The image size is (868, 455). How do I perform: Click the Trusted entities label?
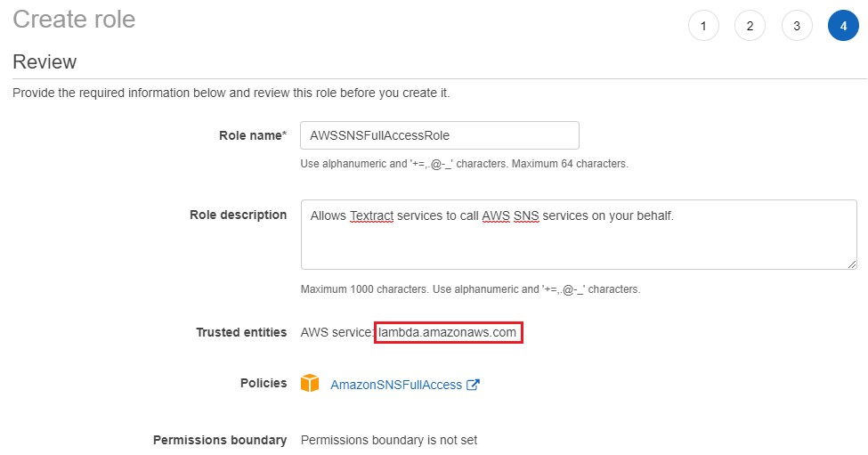click(x=241, y=332)
